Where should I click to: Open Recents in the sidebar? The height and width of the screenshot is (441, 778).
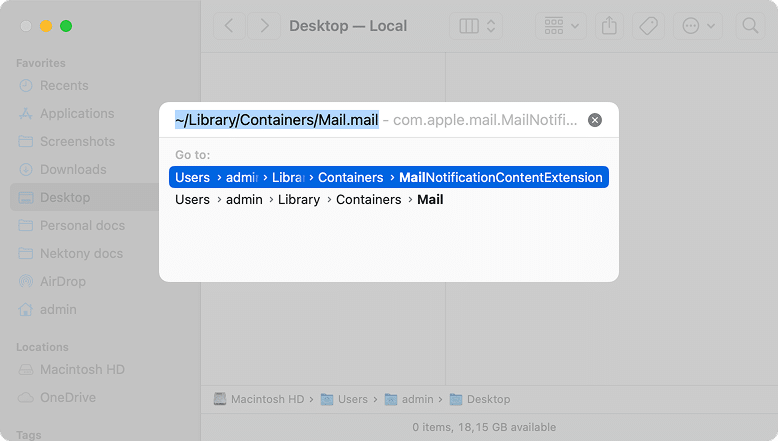(x=64, y=85)
